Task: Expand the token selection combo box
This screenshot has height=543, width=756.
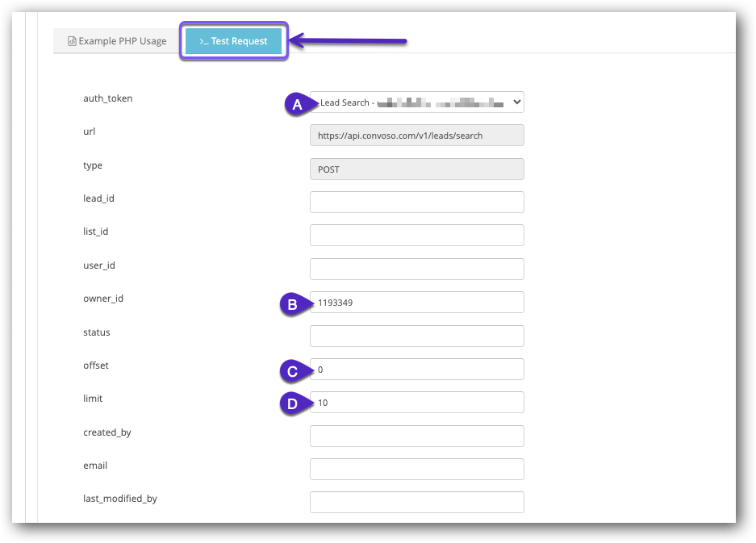Action: pyautogui.click(x=416, y=102)
